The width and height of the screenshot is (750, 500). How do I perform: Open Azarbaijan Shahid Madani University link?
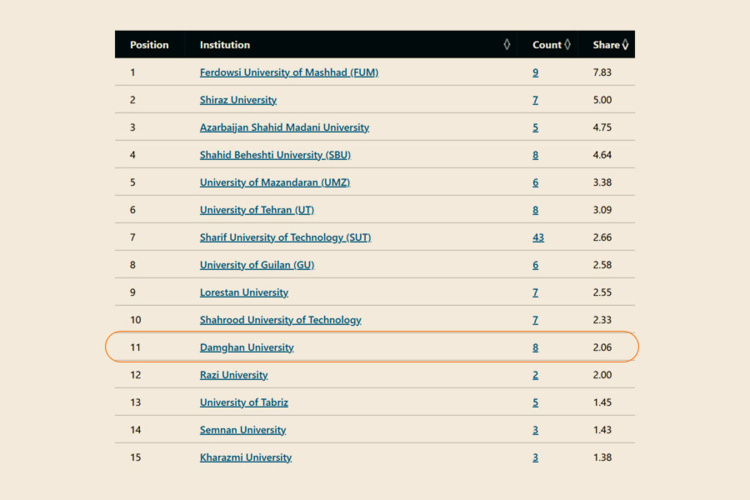click(285, 127)
